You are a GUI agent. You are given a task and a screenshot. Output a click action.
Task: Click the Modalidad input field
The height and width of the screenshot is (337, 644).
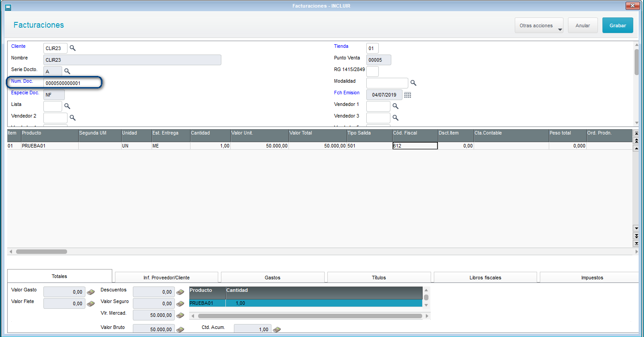coord(387,83)
